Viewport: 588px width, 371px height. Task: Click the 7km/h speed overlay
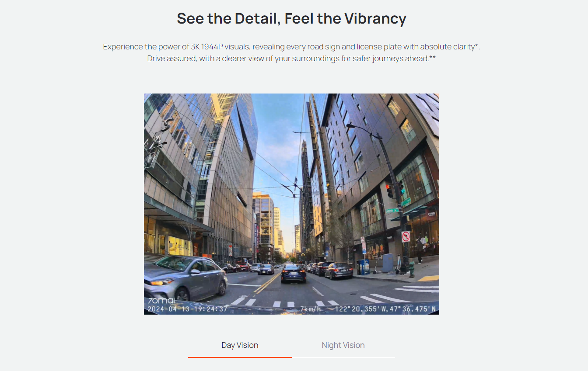[311, 309]
